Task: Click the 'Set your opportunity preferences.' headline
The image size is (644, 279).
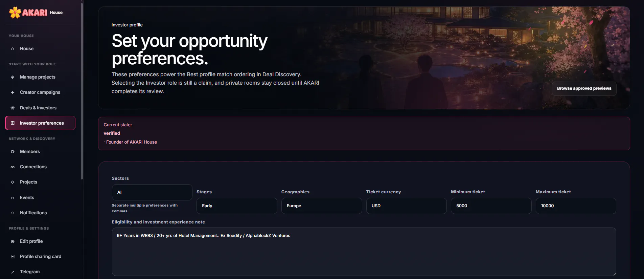Action: pos(189,49)
